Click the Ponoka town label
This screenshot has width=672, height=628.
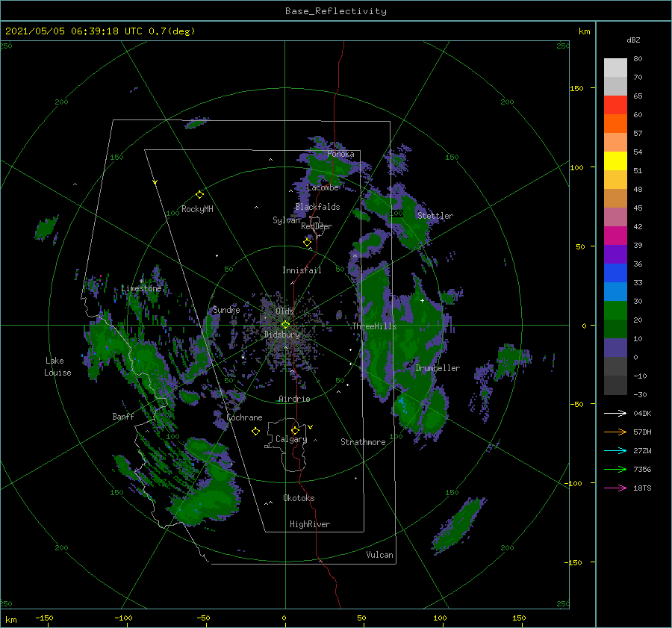pos(340,154)
